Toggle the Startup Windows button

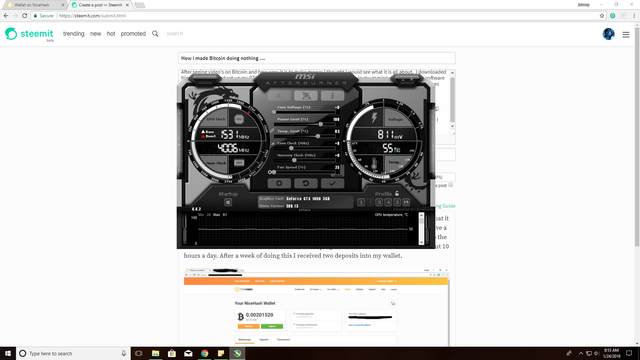pos(228,202)
